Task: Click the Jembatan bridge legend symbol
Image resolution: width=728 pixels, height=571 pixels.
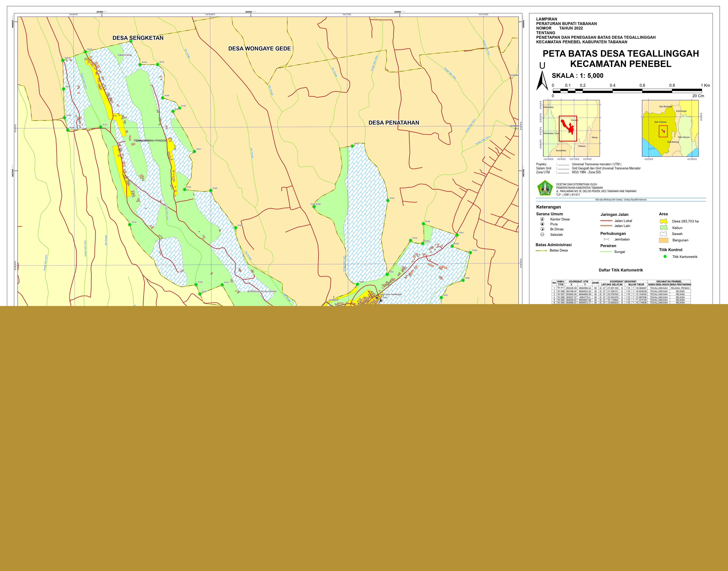Action: coord(606,239)
